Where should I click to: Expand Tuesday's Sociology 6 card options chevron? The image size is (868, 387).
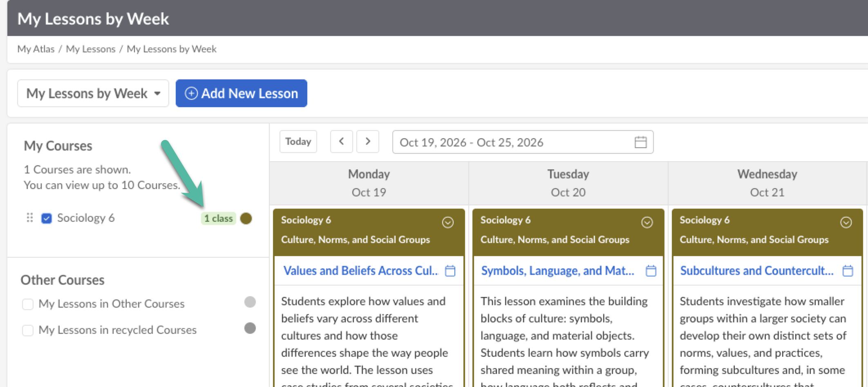pos(647,222)
